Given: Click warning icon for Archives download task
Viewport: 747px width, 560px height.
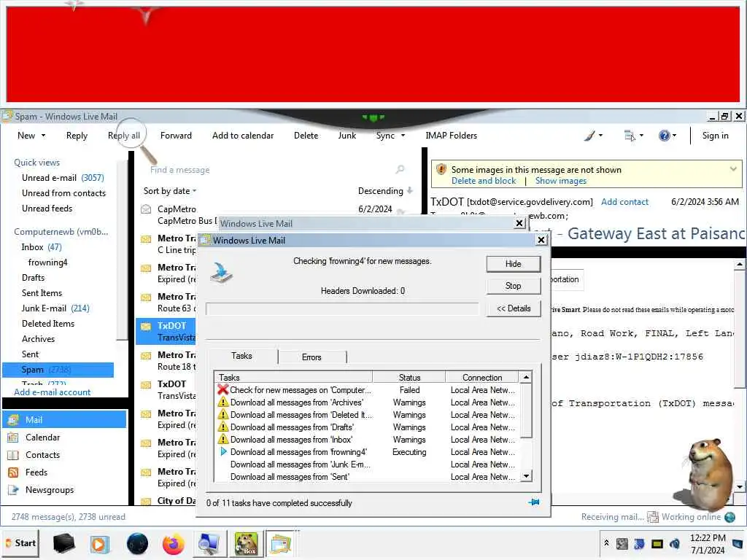Looking at the screenshot, I should coord(222,402).
